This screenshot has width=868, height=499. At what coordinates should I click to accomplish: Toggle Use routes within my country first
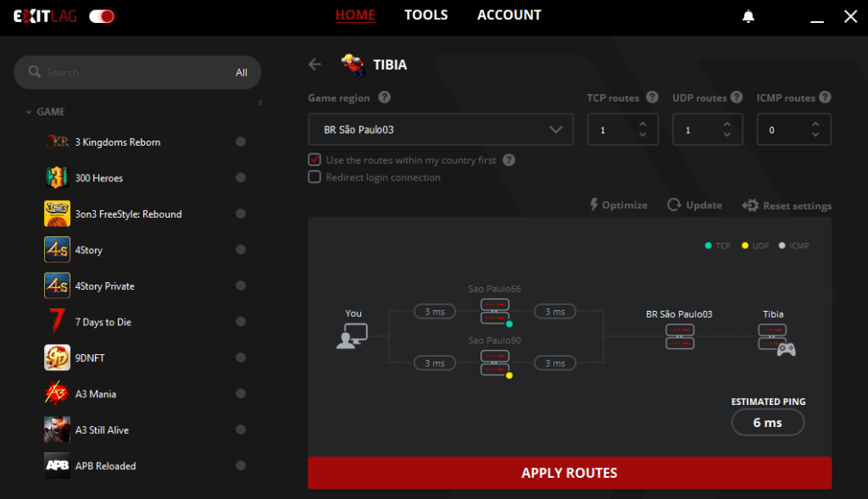tap(314, 160)
